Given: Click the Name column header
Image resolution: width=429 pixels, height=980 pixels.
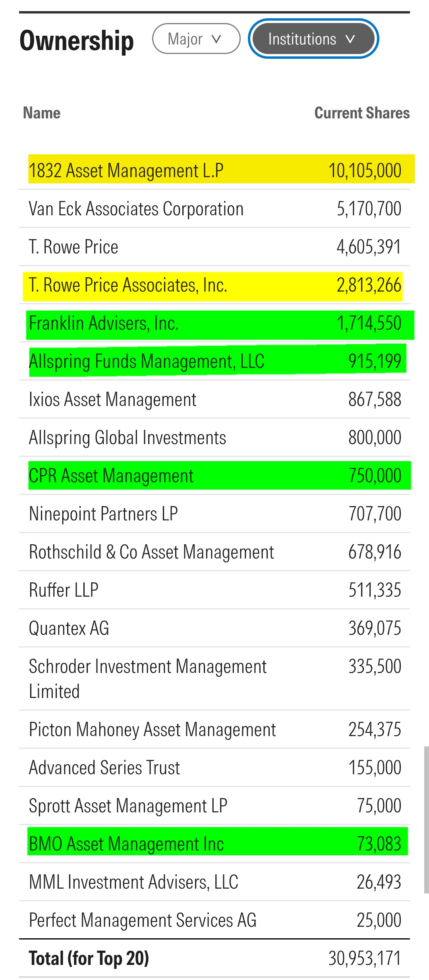Looking at the screenshot, I should [x=42, y=113].
